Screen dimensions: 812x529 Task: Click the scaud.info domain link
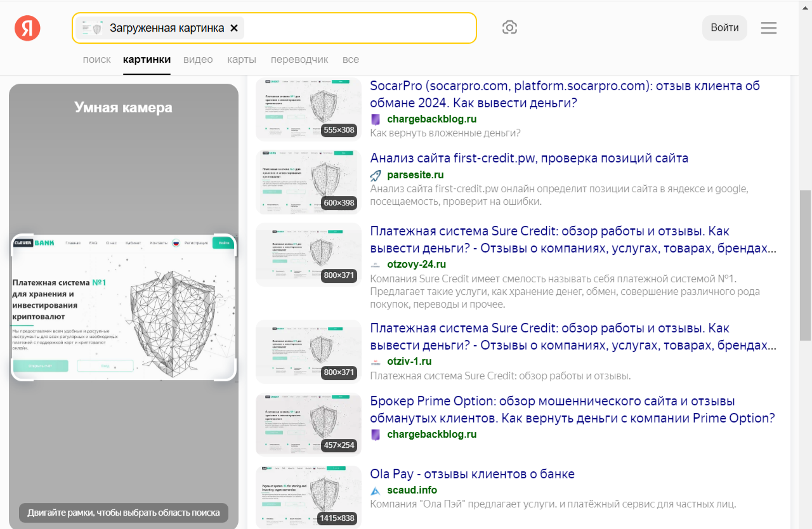pyautogui.click(x=412, y=490)
